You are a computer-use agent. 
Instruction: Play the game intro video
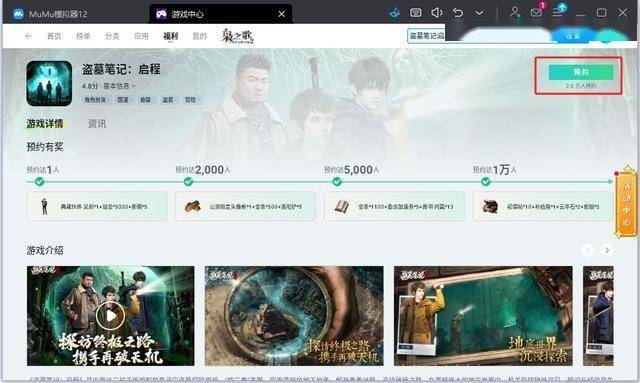point(110,316)
